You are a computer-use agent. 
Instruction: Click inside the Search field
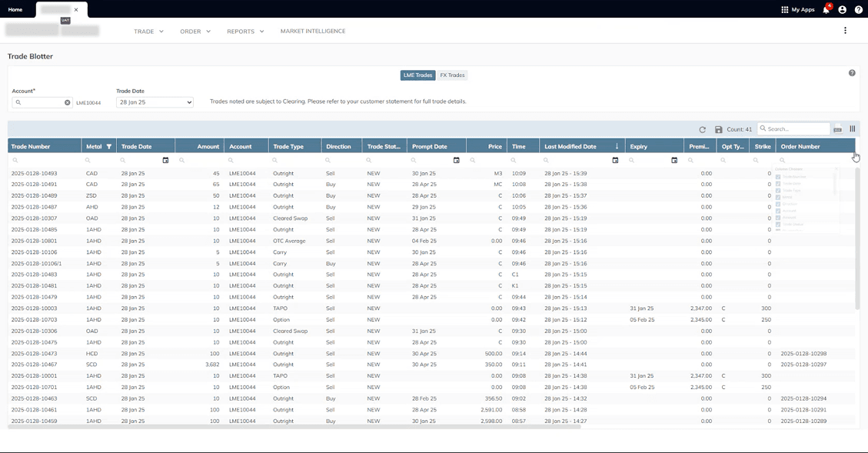[x=794, y=128]
